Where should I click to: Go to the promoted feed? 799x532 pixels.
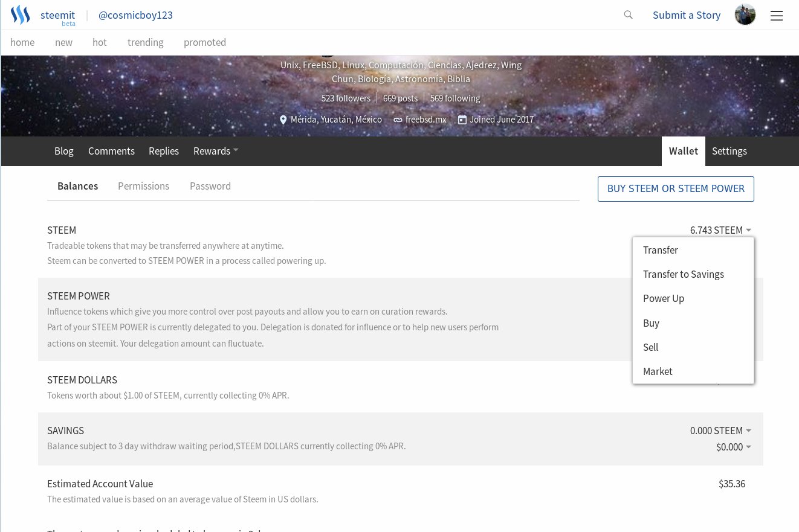205,42
